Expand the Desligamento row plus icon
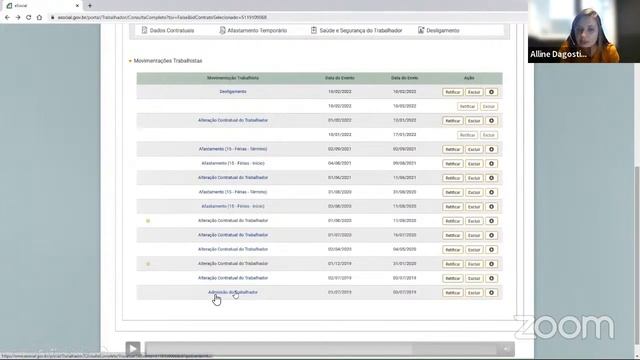 (491, 92)
